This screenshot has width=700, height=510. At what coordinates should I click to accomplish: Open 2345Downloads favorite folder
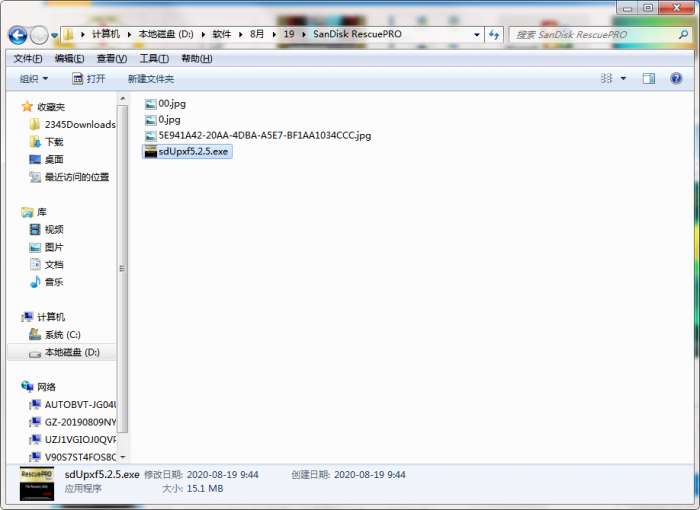[x=72, y=125]
